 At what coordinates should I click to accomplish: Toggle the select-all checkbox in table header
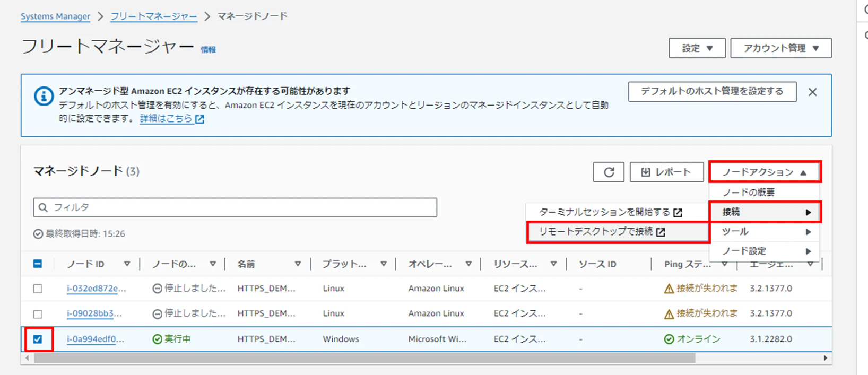pyautogui.click(x=38, y=264)
